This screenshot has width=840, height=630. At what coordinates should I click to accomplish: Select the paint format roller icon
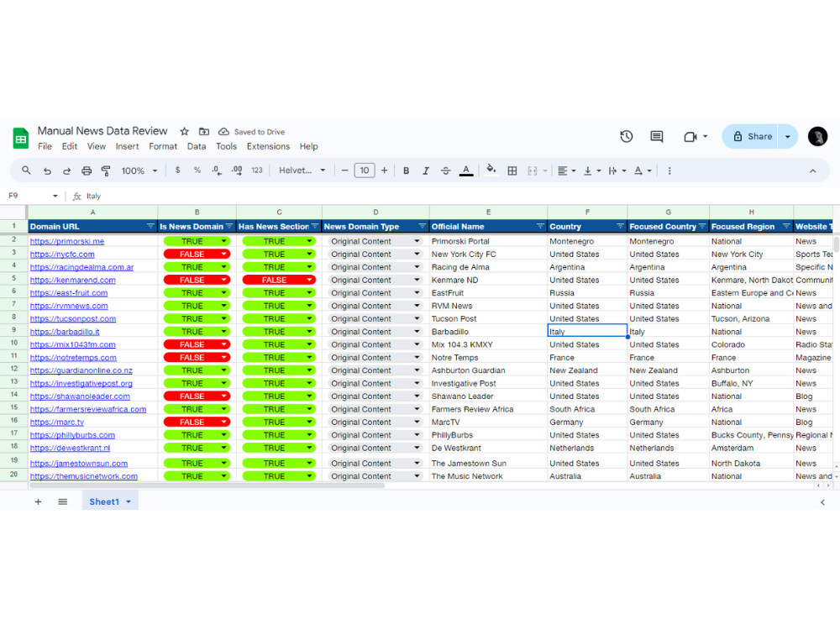tap(106, 171)
